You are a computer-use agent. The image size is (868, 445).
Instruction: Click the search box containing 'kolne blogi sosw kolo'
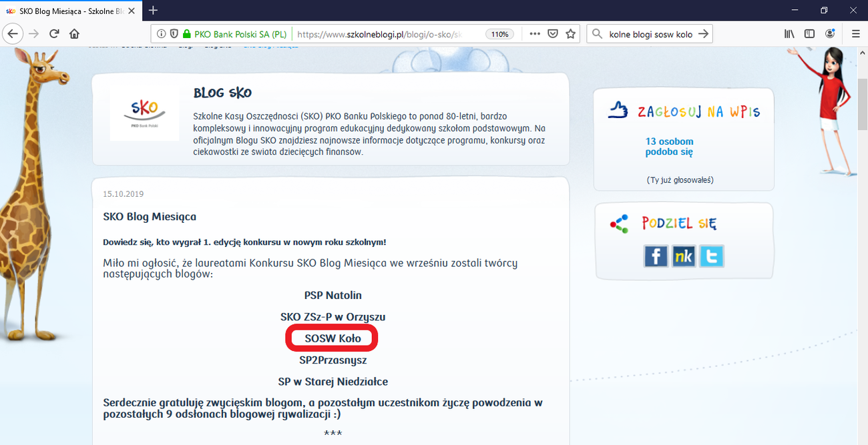(x=651, y=34)
